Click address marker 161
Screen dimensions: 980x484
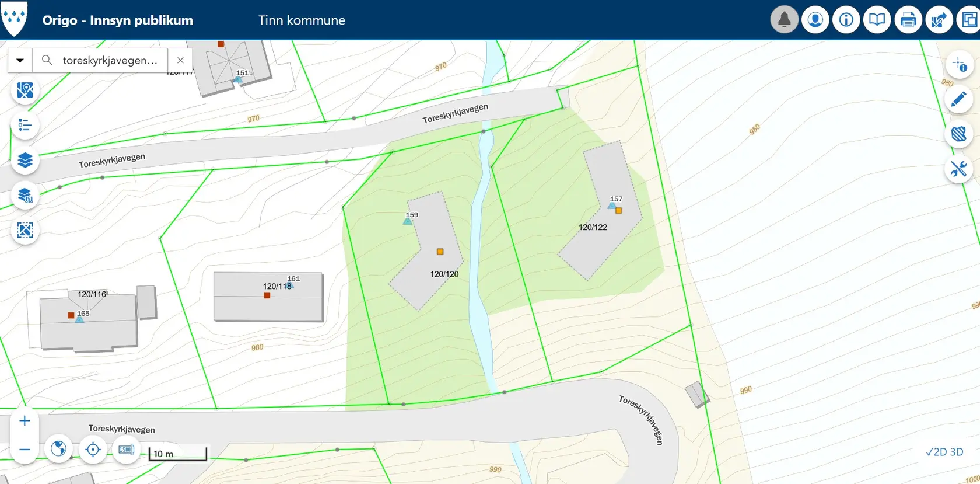pos(290,285)
